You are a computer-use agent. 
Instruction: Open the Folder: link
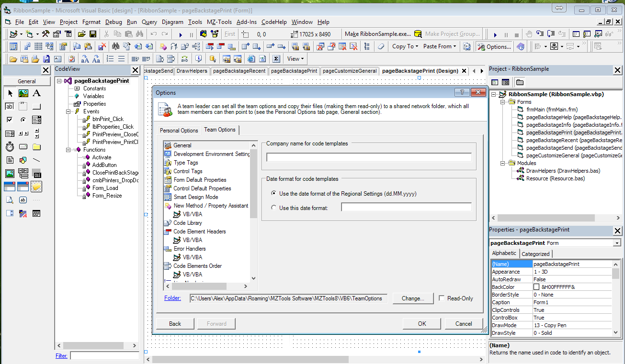pos(172,298)
